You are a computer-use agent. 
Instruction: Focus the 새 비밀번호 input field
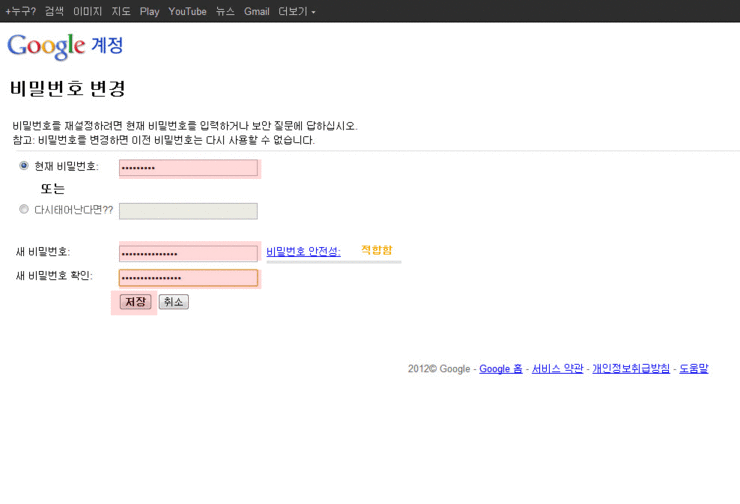tap(188, 253)
